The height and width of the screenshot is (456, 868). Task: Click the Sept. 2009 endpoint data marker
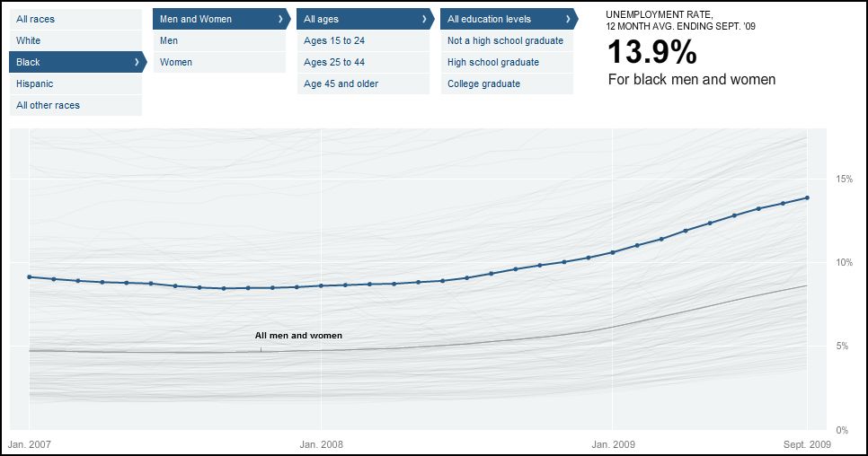(x=807, y=197)
